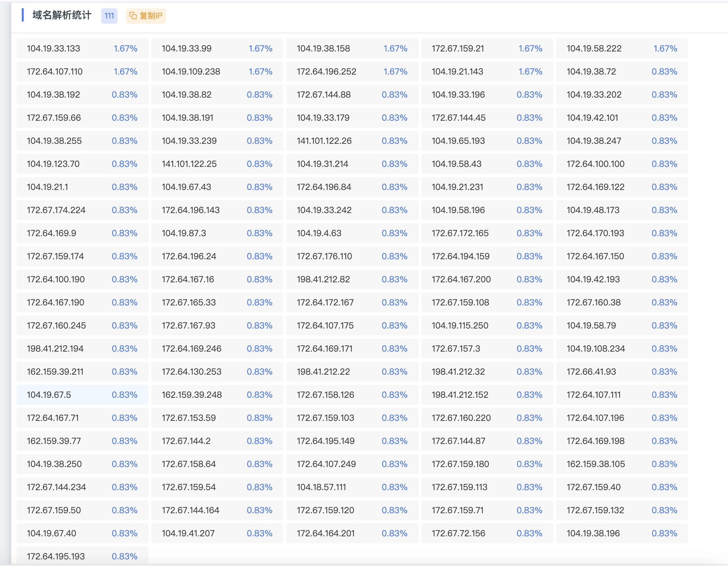Click the 复制IP copy button
Screen dimensions: 728x566
[146, 16]
